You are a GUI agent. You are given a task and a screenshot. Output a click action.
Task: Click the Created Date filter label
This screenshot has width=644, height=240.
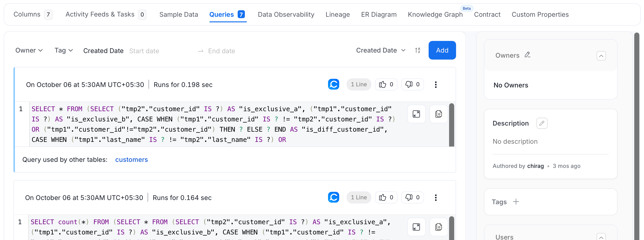103,51
